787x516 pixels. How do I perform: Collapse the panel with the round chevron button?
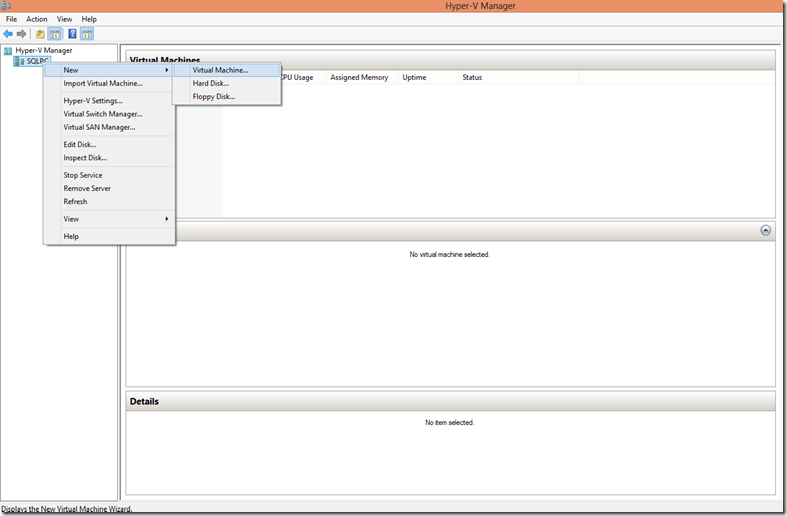coord(765,230)
